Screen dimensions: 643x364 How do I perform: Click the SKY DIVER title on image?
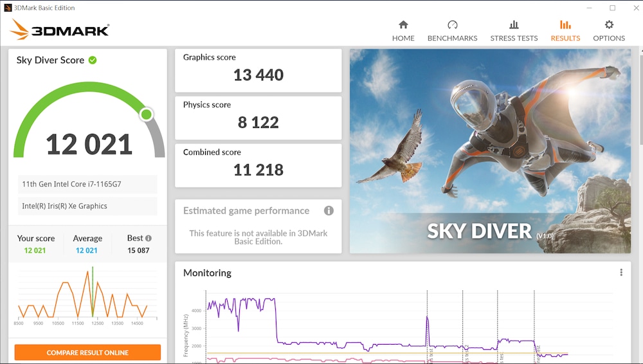480,231
